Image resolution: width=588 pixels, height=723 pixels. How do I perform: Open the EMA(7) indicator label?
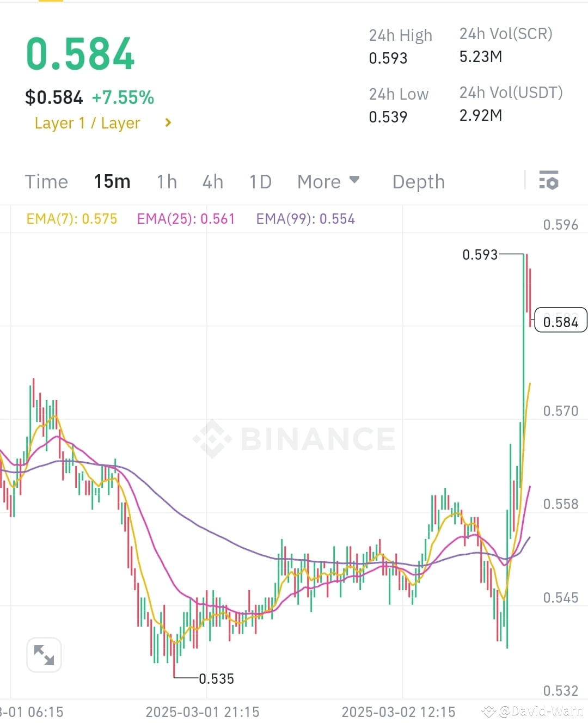[x=71, y=218]
